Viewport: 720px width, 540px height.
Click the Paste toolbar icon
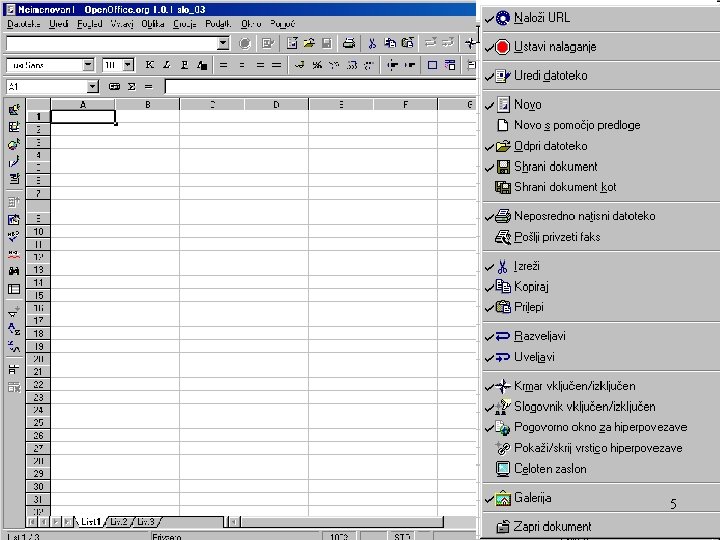click(407, 44)
